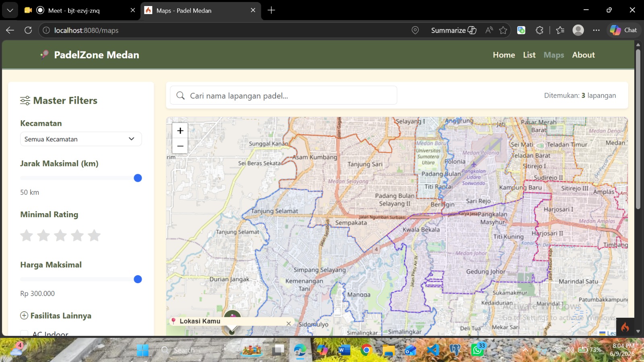The image size is (644, 362).
Task: Open Visual Studio Code from taskbar
Action: click(433, 350)
